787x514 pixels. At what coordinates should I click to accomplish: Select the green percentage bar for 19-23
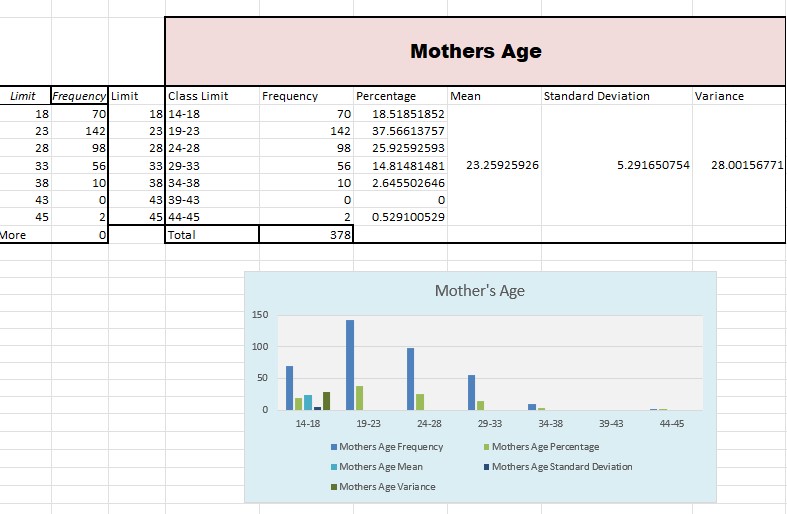(x=359, y=398)
